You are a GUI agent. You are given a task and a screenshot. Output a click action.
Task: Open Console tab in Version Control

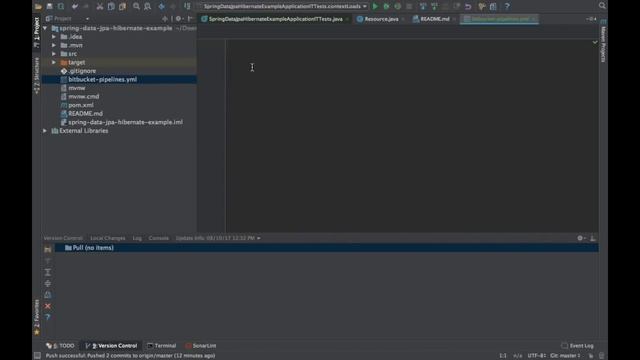(x=159, y=238)
